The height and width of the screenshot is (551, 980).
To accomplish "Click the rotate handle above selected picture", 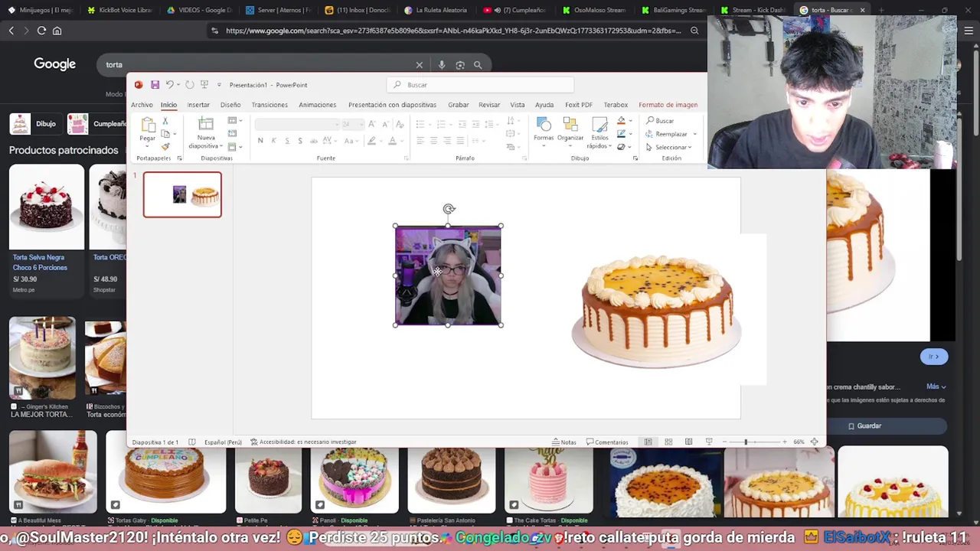I will coord(449,209).
